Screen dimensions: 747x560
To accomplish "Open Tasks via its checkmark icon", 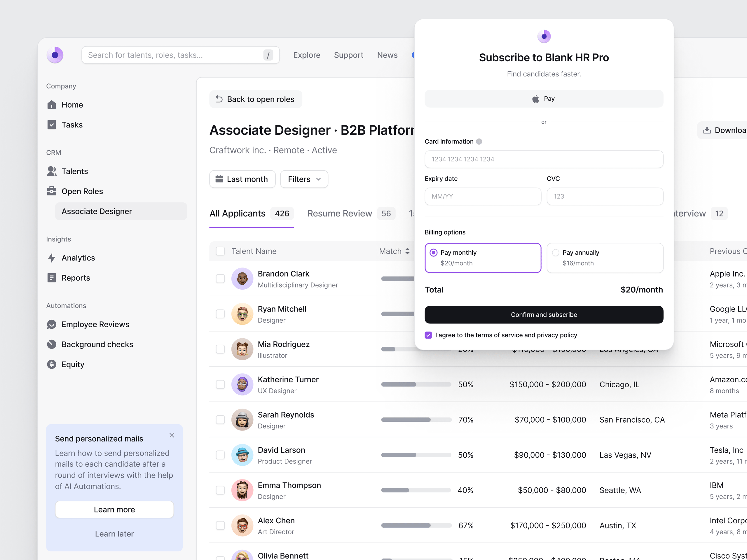I will pos(52,125).
